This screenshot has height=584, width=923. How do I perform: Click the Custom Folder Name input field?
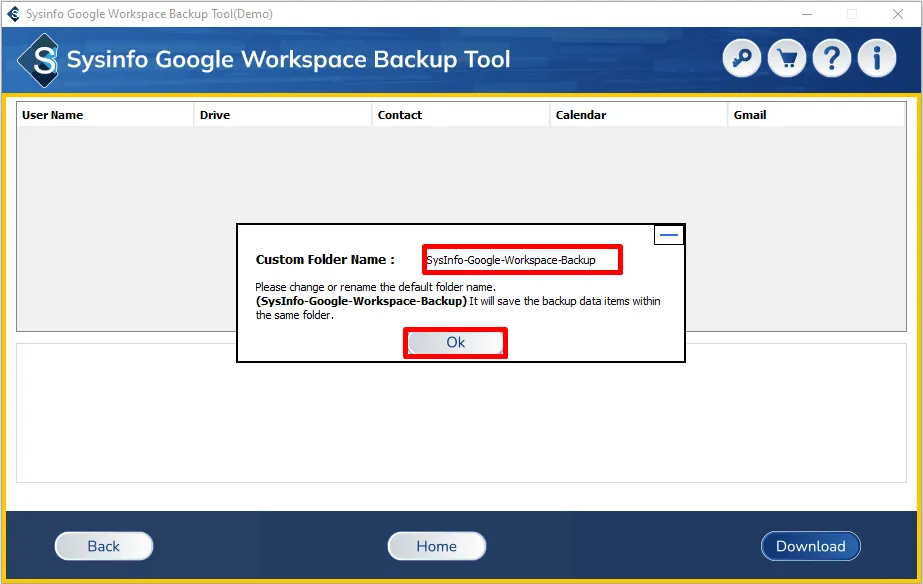point(522,260)
